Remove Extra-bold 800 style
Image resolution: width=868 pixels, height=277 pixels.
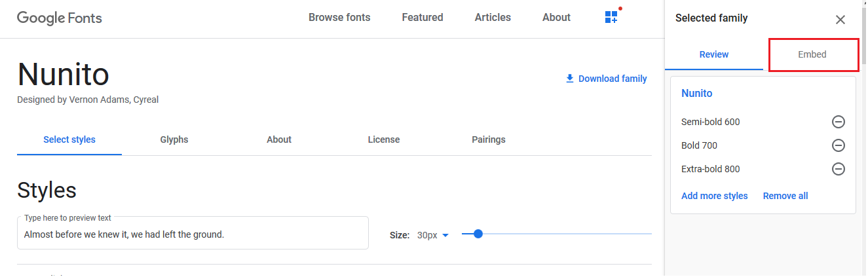(838, 169)
